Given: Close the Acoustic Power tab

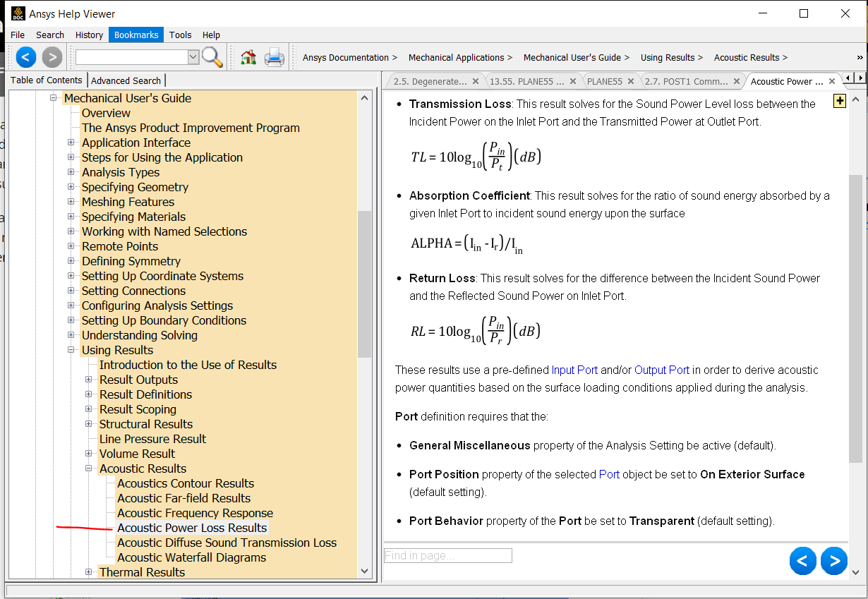Looking at the screenshot, I should pos(832,81).
